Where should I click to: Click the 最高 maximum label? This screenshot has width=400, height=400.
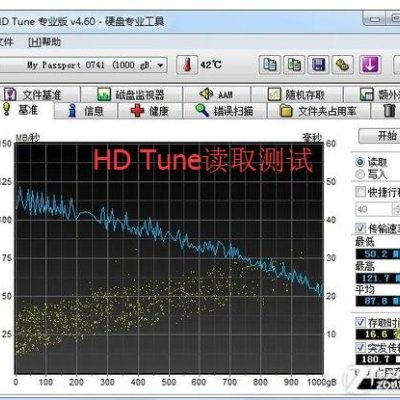pyautogui.click(x=365, y=266)
